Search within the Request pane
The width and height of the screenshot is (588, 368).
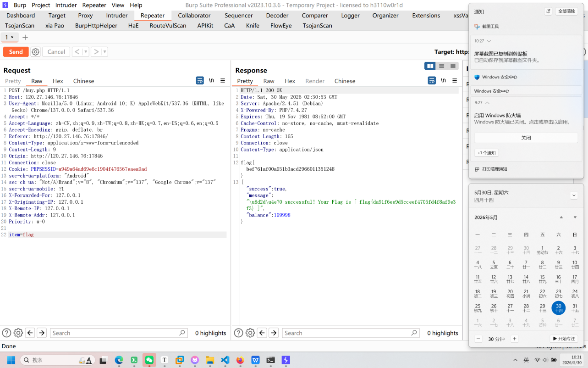pos(119,333)
